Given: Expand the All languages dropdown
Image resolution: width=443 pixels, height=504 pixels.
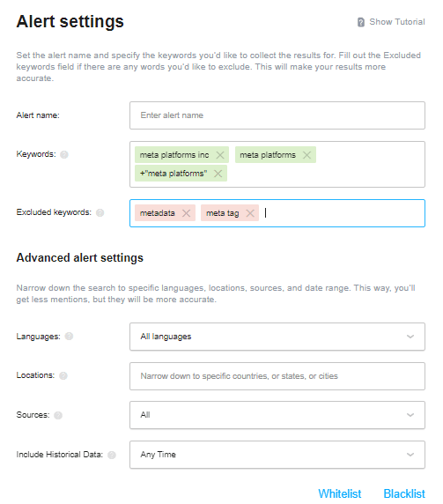Looking at the screenshot, I should (x=277, y=337).
